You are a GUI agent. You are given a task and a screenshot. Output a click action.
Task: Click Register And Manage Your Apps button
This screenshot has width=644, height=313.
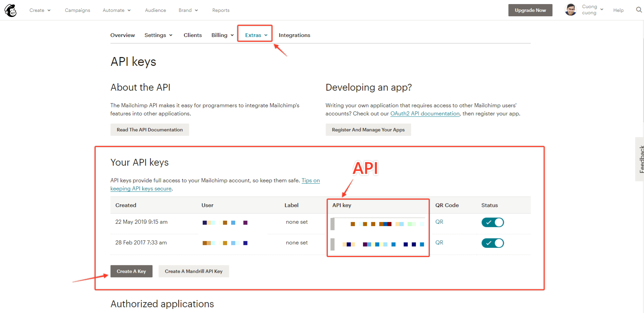tap(368, 130)
